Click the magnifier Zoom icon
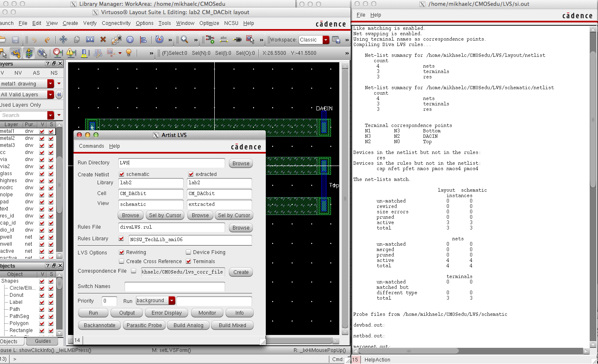This screenshot has width=598, height=364. 184,39
